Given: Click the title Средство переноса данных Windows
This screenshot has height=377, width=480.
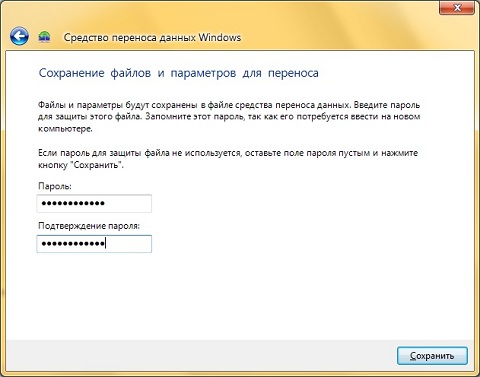Looking at the screenshot, I should pos(152,37).
